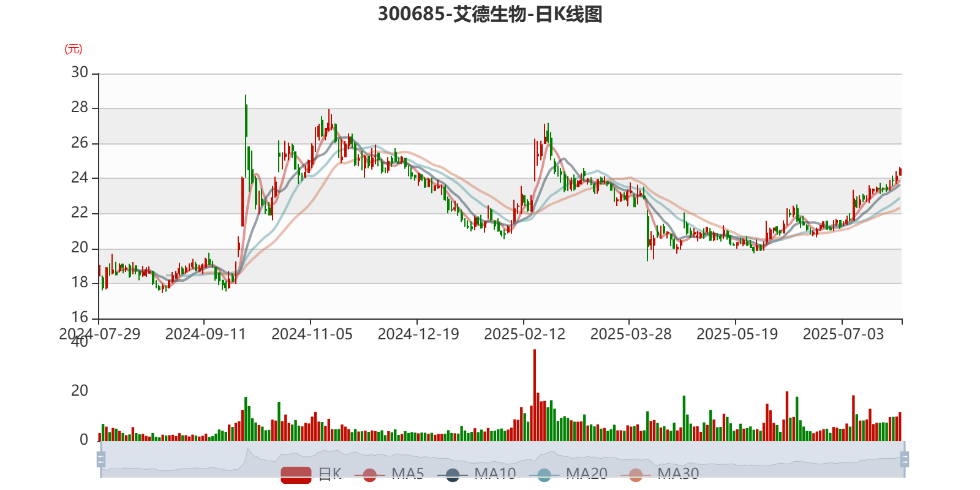Click the 26 price axis label
Viewport: 980px width, 490px height.
pos(80,143)
